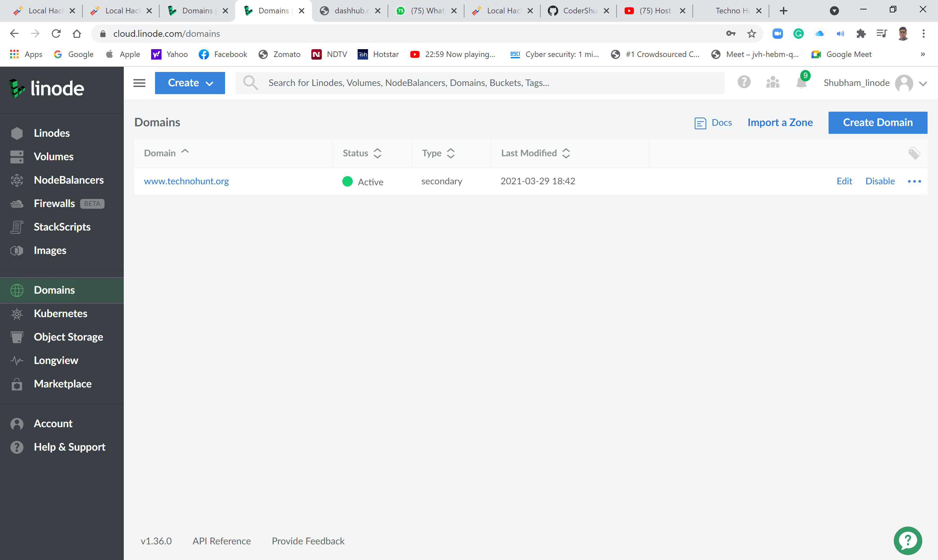Sort table by Status column

(x=362, y=153)
